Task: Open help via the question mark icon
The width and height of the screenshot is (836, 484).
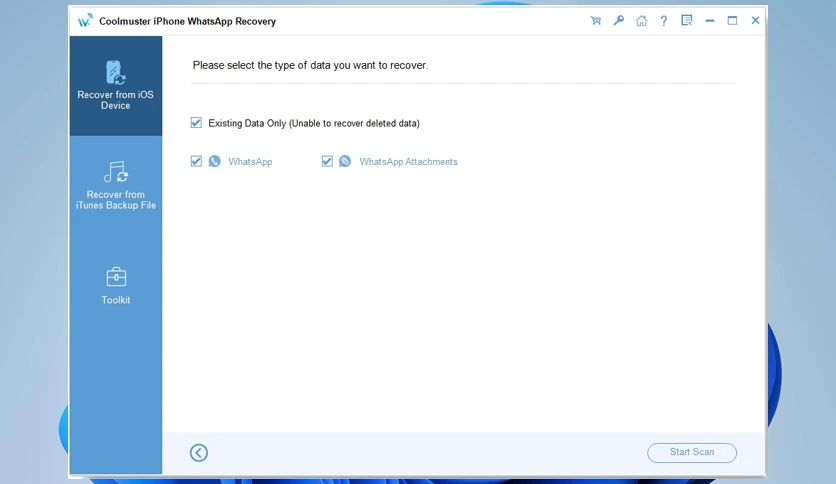Action: tap(664, 21)
